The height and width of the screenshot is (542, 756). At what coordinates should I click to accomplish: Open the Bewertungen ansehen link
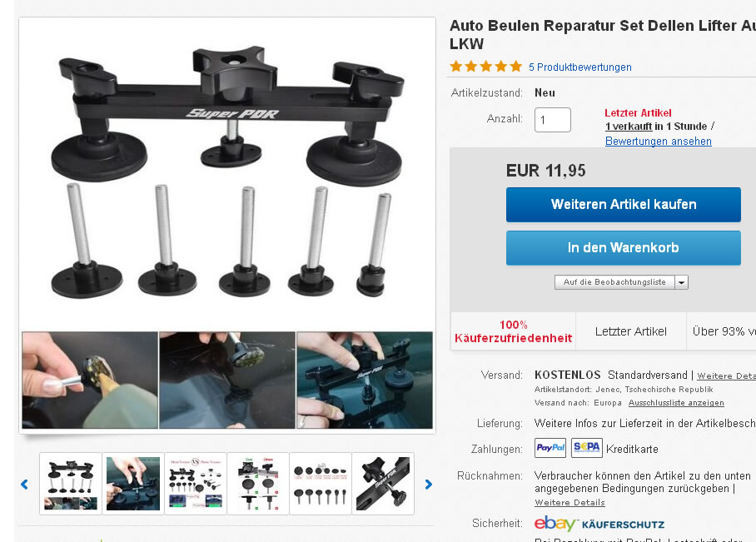coord(658,142)
